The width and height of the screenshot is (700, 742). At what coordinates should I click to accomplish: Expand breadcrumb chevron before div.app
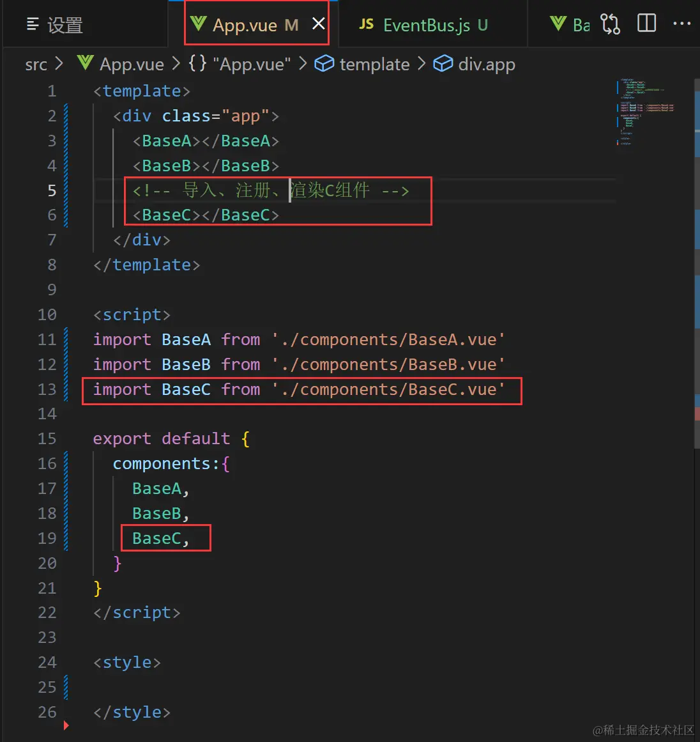coord(422,63)
